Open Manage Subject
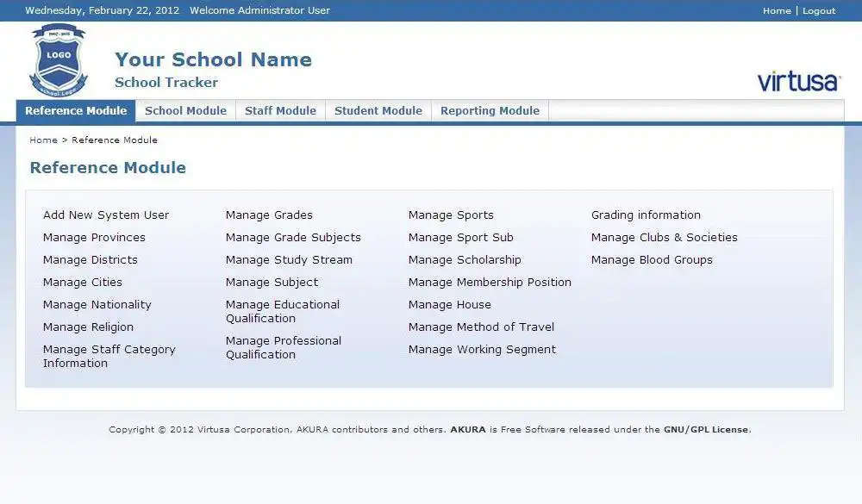This screenshot has height=504, width=862. [272, 282]
